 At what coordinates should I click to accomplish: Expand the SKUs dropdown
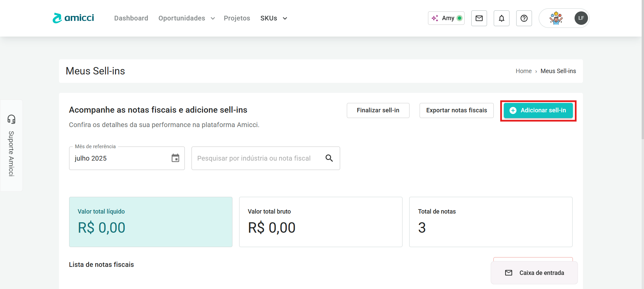tap(274, 18)
